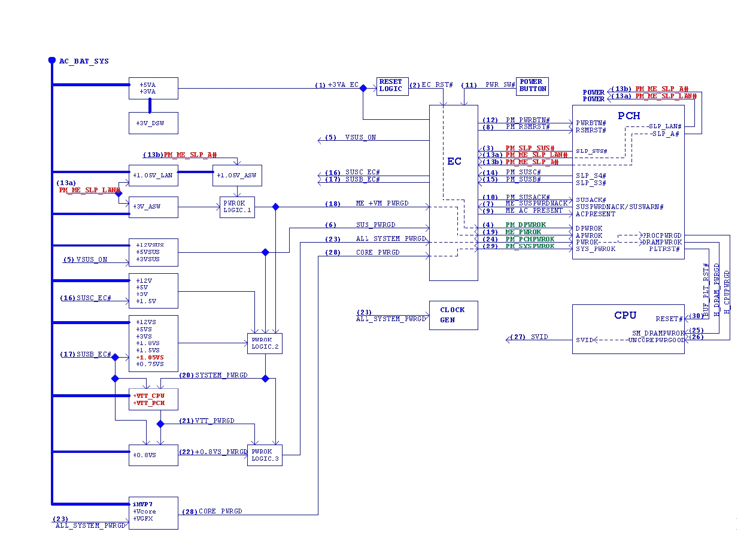Viewport: 756px width, 535px height.
Task: Select the PWROK LOGIC.1 block
Action: coord(237,207)
